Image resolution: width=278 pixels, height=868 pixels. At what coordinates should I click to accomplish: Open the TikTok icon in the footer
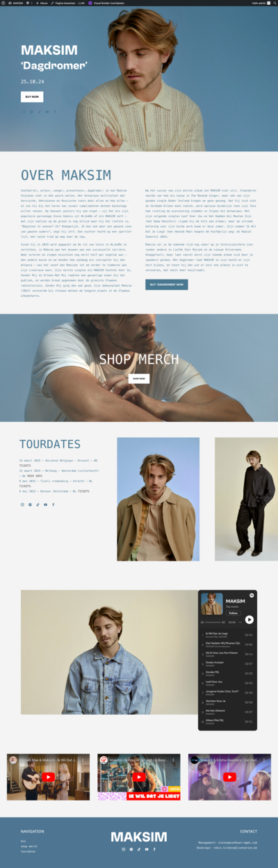point(139,849)
